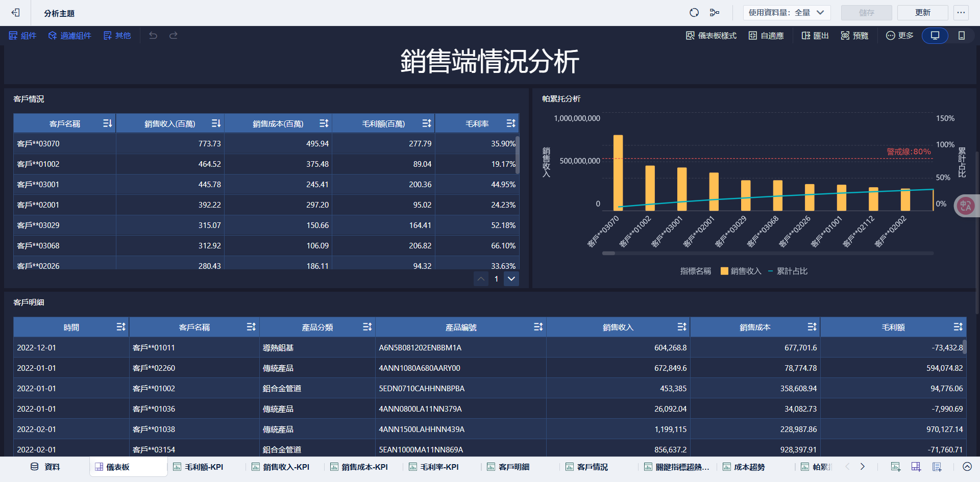This screenshot has width=980, height=482.
Task: Click the 客戶**03070 bar in chart
Action: 618,172
